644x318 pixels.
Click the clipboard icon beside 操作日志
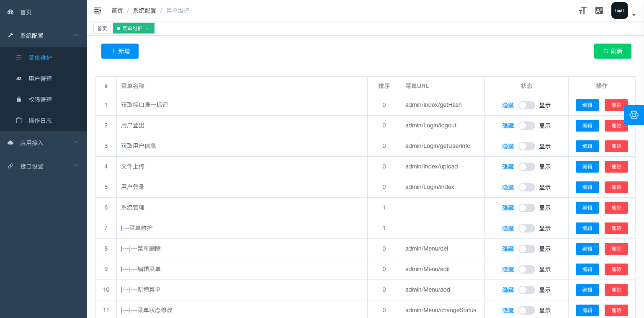(x=19, y=121)
